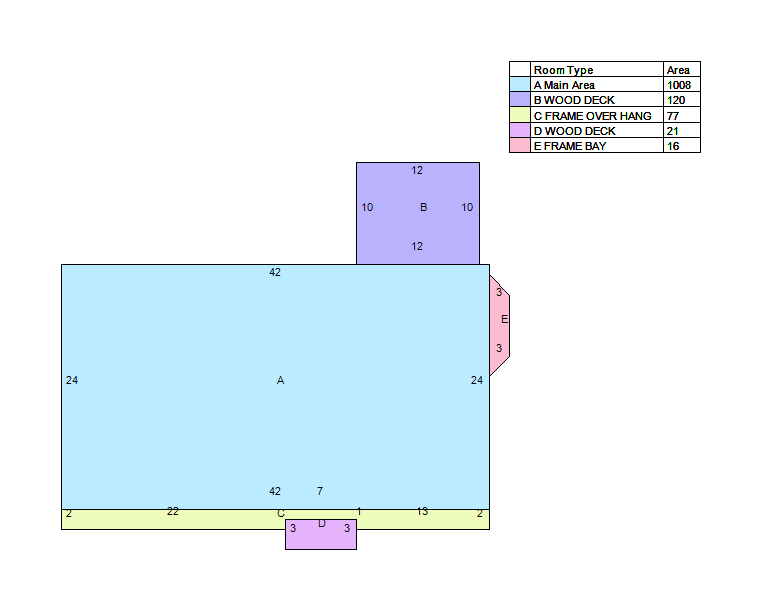Click the left 3 dimension of deck D

293,528
